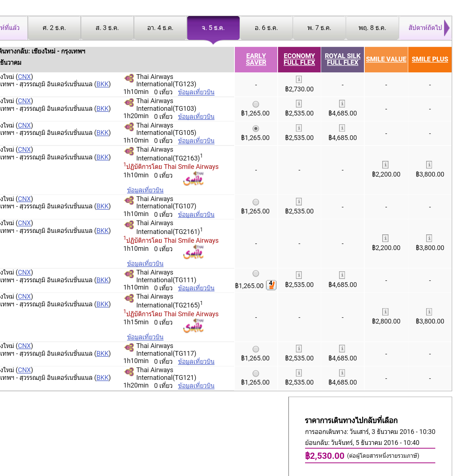Click the ฿2,730.00 fare for TG123

299,89
